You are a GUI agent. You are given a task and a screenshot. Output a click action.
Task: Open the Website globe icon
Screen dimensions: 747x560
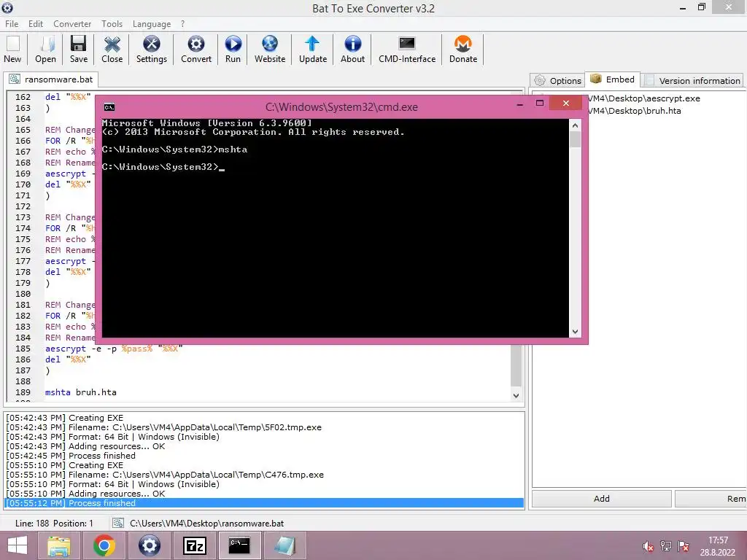[270, 50]
